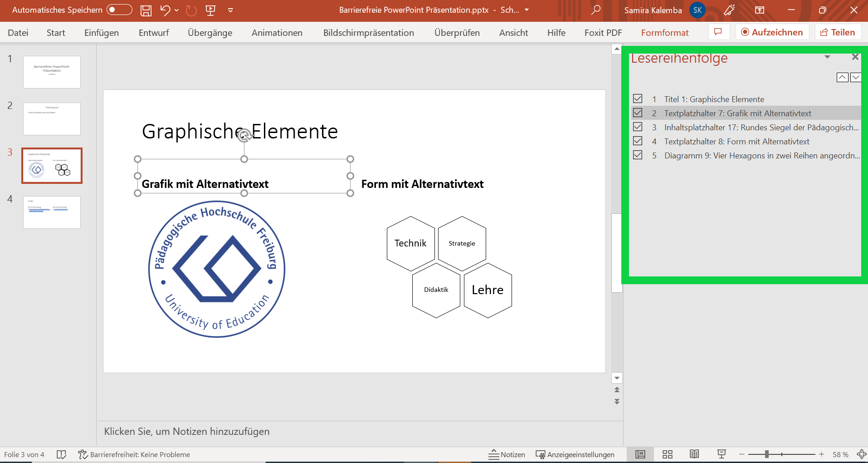
Task: Toggle Notizen pane in status bar
Action: [507, 454]
